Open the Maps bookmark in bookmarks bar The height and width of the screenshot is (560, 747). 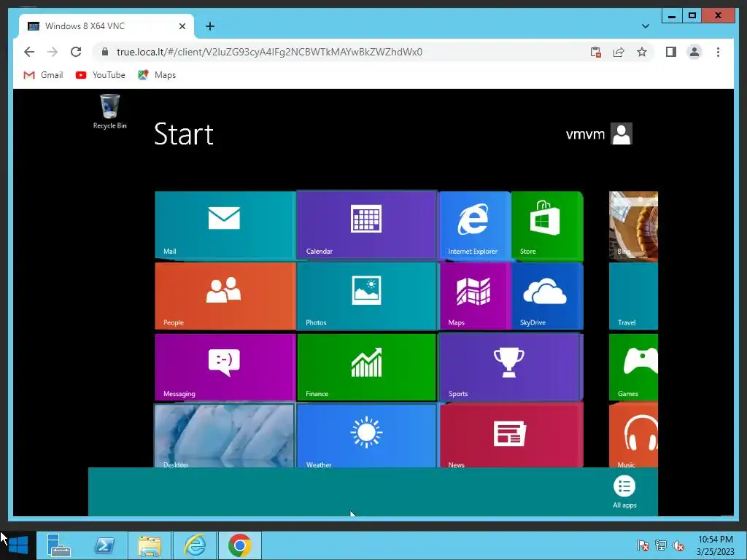[x=158, y=75]
